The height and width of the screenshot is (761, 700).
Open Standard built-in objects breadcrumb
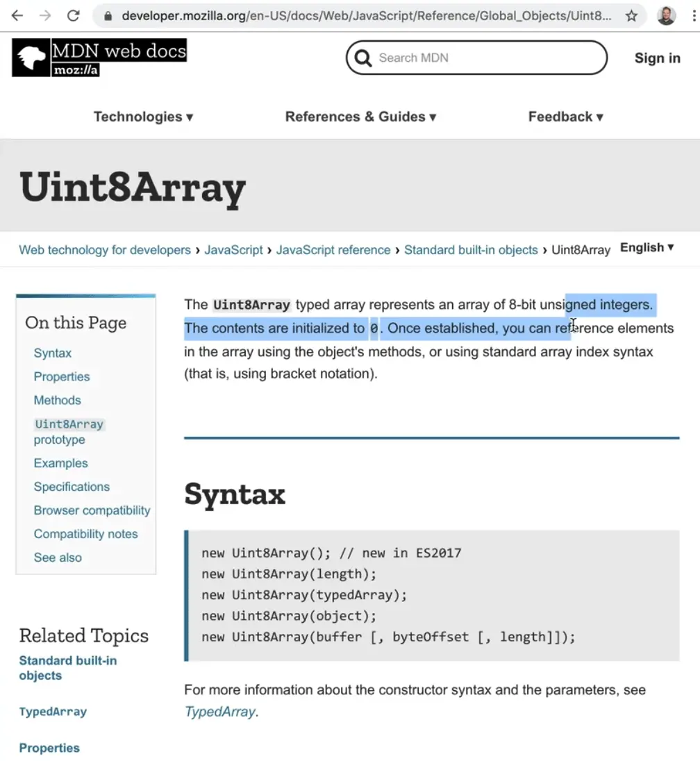tap(471, 250)
